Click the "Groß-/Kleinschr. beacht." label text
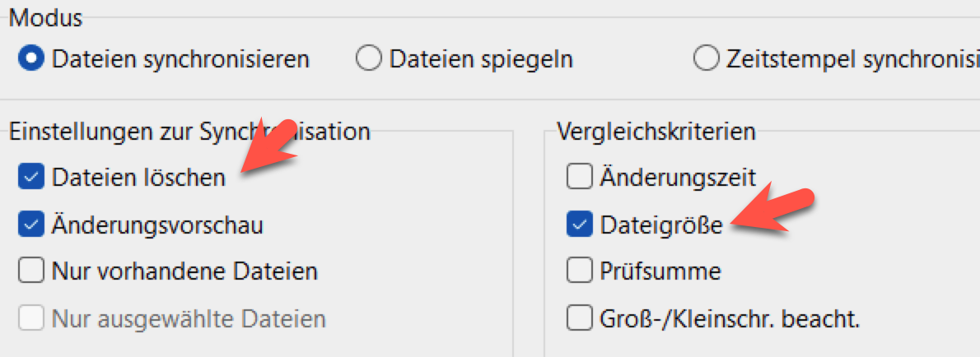The width and height of the screenshot is (980, 357). pos(730,318)
